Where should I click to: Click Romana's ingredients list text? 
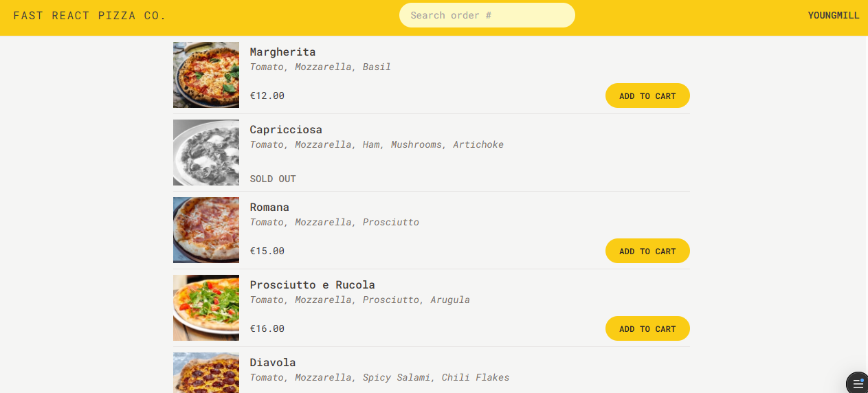(334, 223)
